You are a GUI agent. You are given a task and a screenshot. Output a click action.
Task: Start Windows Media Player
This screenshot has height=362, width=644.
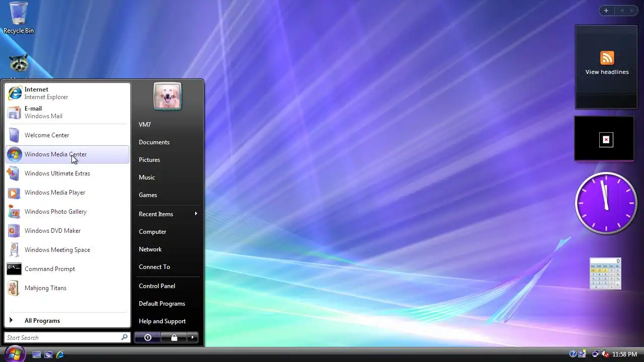point(67,193)
